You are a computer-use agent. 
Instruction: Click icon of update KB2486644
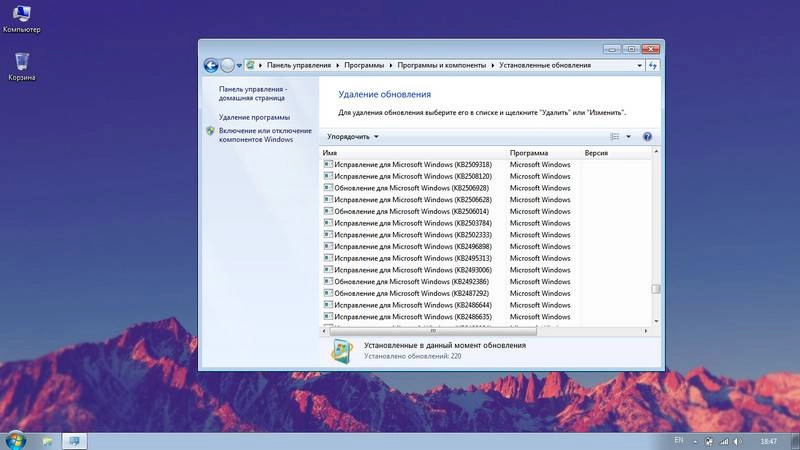[328, 305]
